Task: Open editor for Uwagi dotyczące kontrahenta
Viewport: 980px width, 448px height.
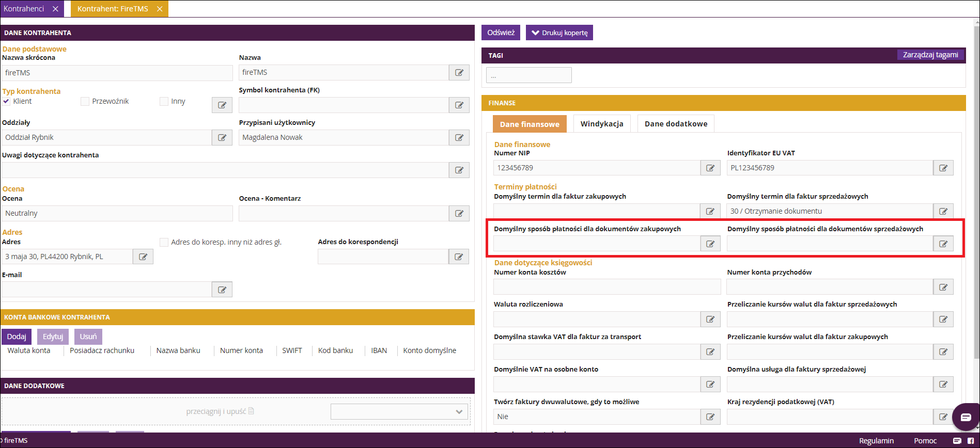Action: pos(459,170)
